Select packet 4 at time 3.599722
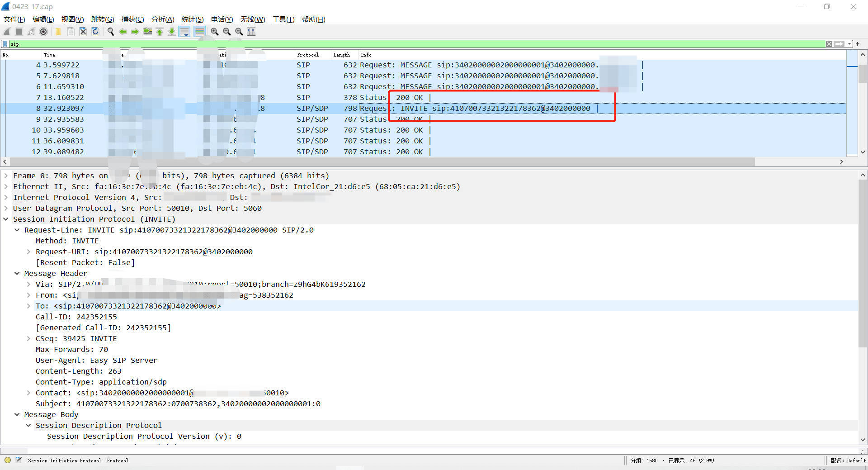868x470 pixels. (423, 65)
